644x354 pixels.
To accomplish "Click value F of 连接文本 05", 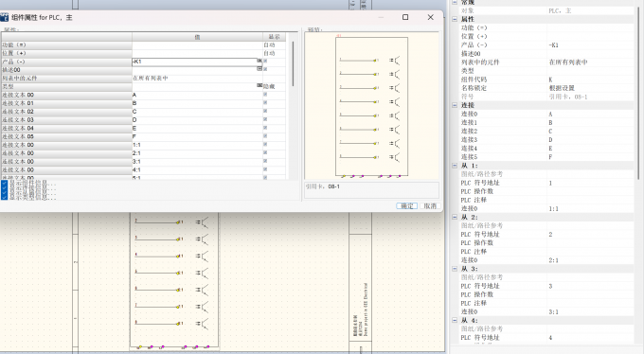I will click(134, 136).
